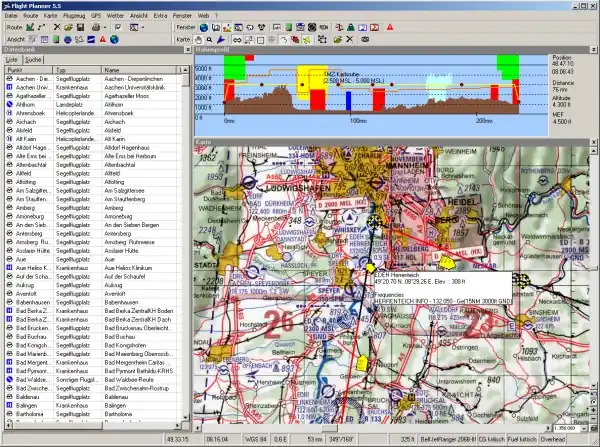Click the map horizontal scrollbar thumb

pos(329,428)
